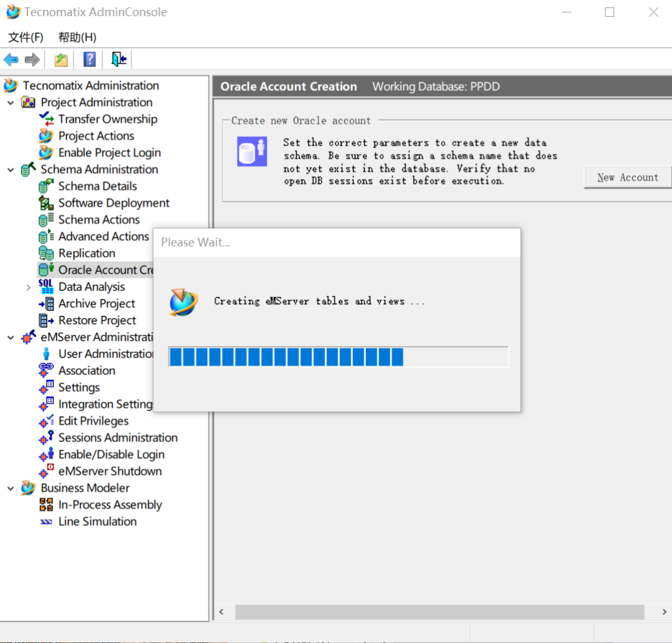Viewport: 672px width, 643px height.
Task: Click the Please Wait progress bar
Action: (x=338, y=357)
